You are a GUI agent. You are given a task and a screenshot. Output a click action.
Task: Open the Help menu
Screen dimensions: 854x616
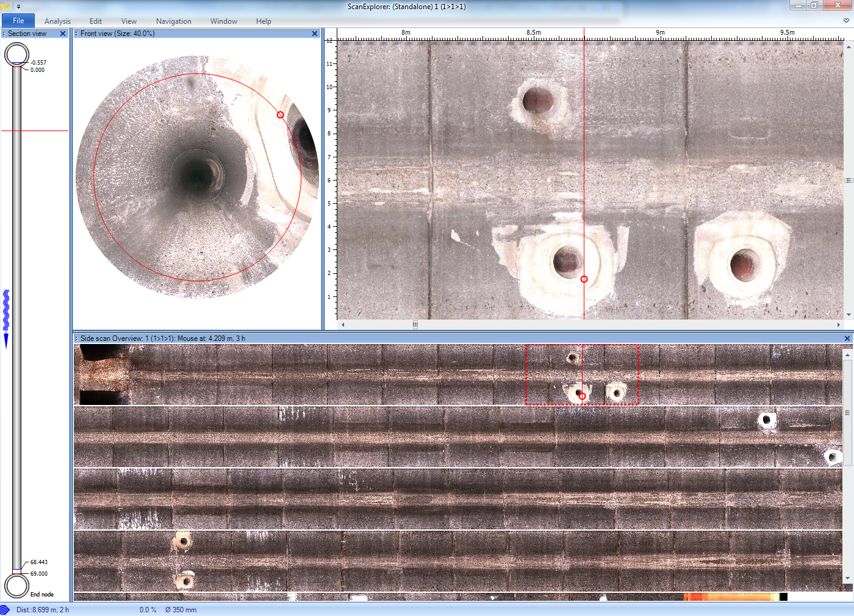pos(264,21)
